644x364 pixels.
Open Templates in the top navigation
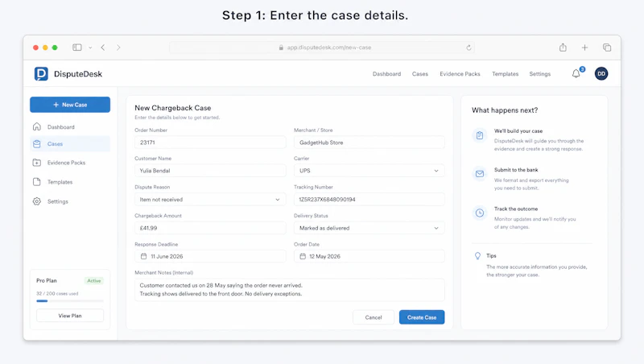(506, 74)
